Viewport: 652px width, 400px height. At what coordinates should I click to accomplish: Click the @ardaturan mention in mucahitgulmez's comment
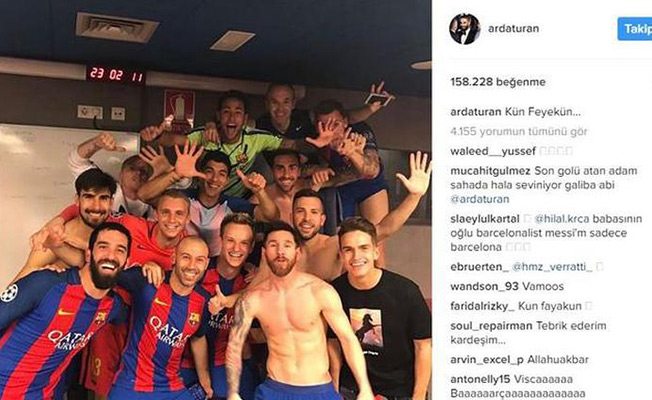(x=480, y=199)
